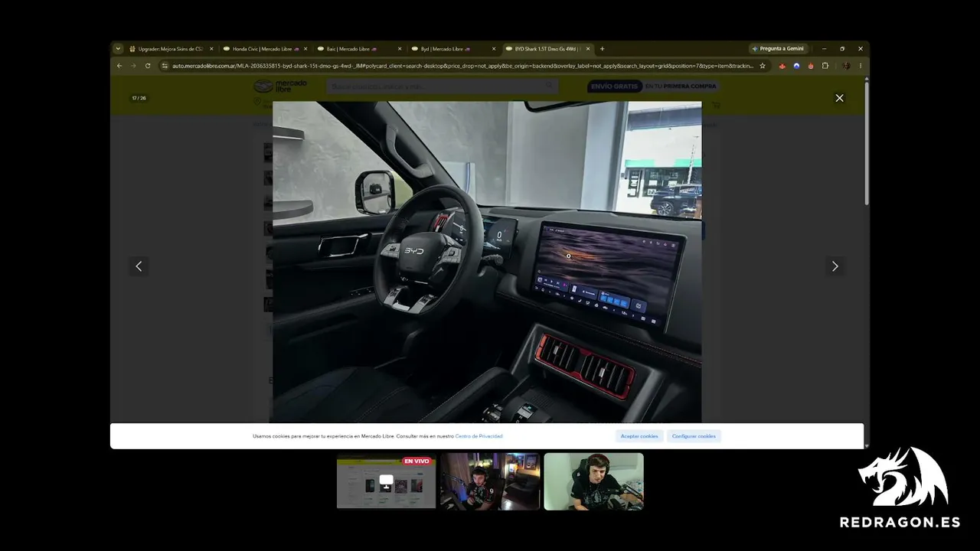Select the white-room webcam thumbnail

coord(594,481)
